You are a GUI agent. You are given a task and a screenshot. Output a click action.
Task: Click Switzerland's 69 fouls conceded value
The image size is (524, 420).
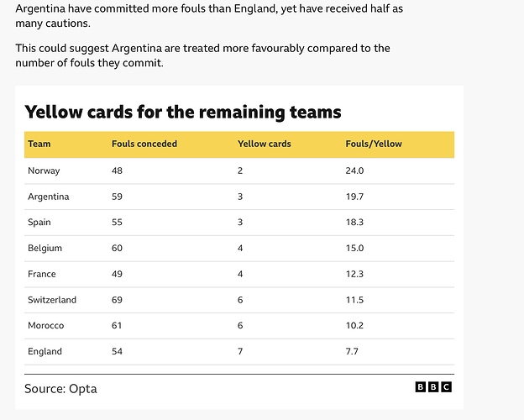pyautogui.click(x=117, y=300)
